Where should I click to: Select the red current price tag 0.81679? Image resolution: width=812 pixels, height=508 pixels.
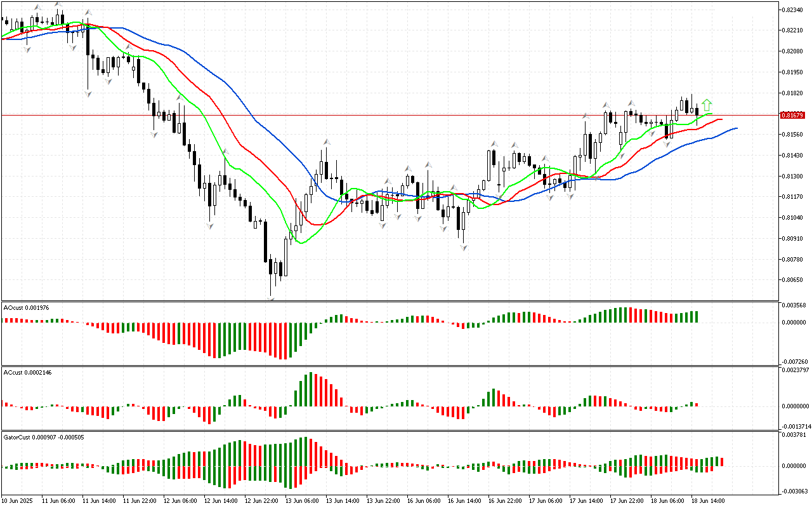792,115
